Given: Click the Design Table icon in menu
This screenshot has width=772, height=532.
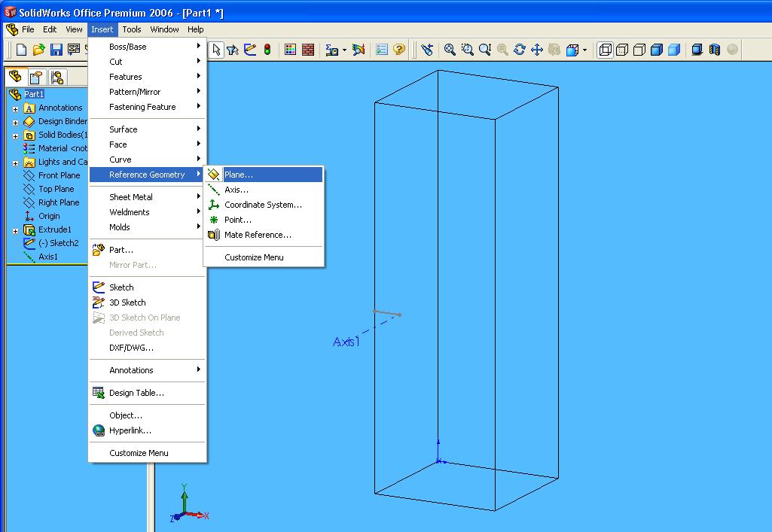Looking at the screenshot, I should [x=99, y=393].
